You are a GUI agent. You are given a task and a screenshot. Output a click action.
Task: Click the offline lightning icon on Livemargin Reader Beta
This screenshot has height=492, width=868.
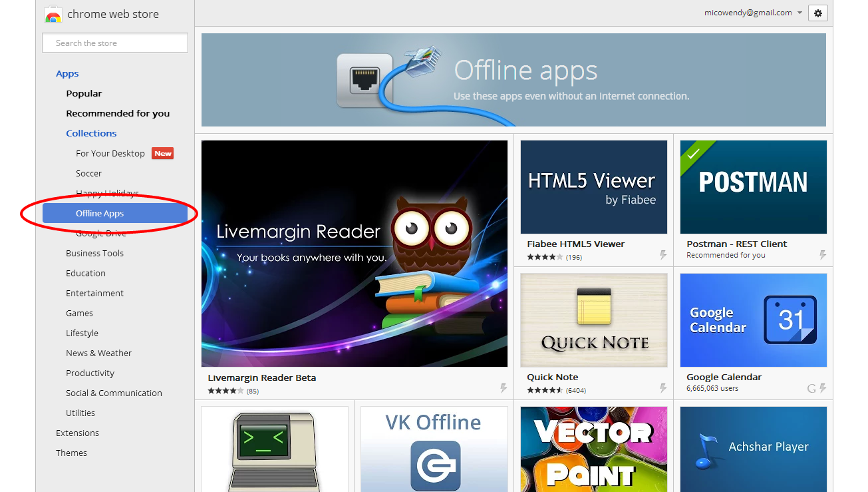(504, 388)
